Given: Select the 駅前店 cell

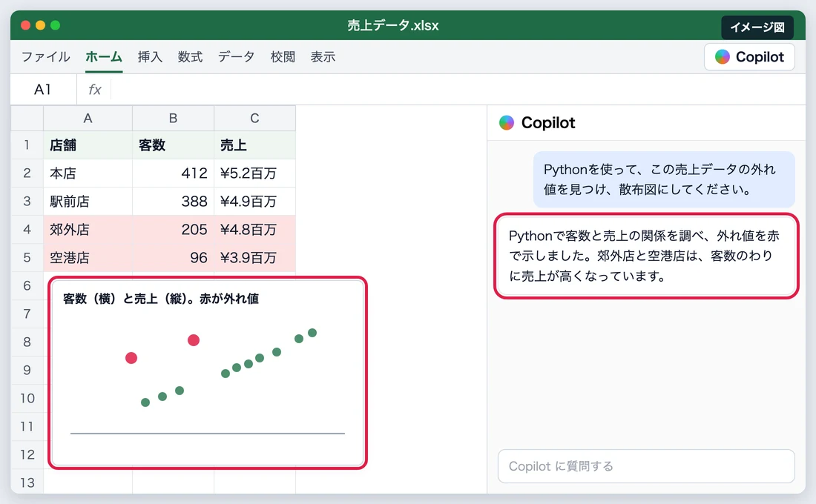Looking at the screenshot, I should (x=88, y=201).
